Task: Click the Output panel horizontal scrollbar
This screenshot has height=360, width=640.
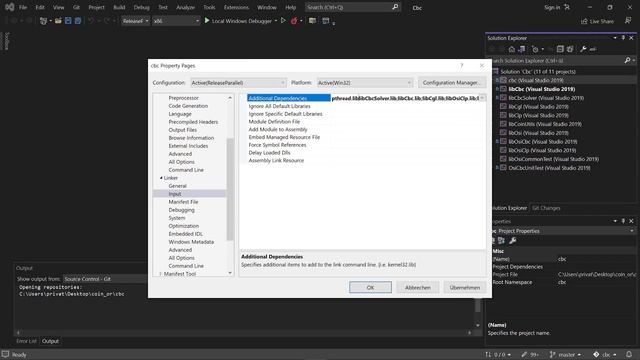Action: click(x=244, y=333)
